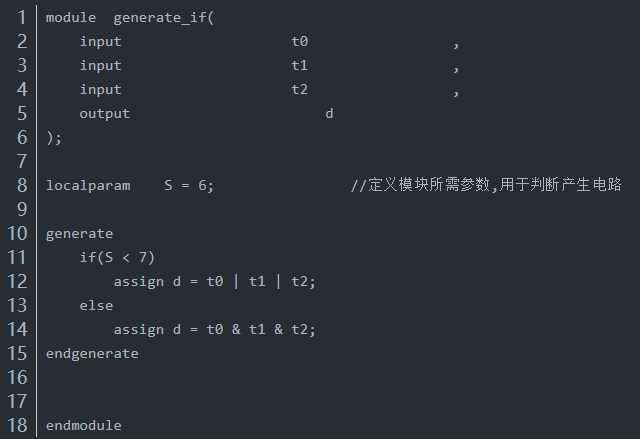The image size is (640, 439).
Task: Click the assign statement with AND operators
Action: 215,329
